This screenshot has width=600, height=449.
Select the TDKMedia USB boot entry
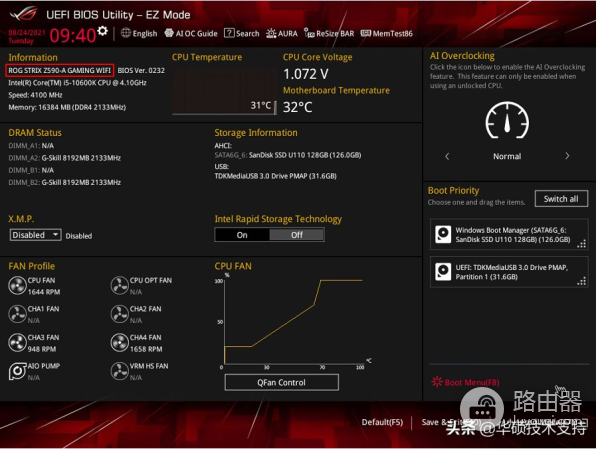(509, 270)
